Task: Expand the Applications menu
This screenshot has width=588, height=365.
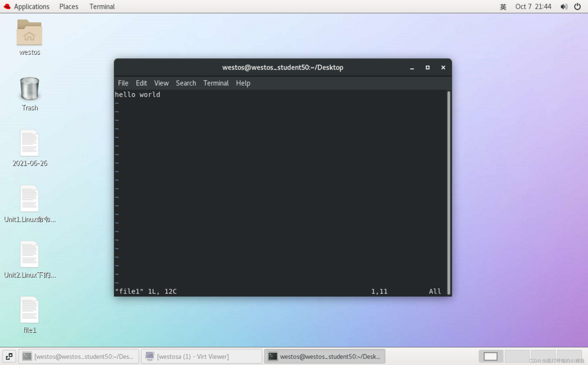Action: click(x=32, y=6)
